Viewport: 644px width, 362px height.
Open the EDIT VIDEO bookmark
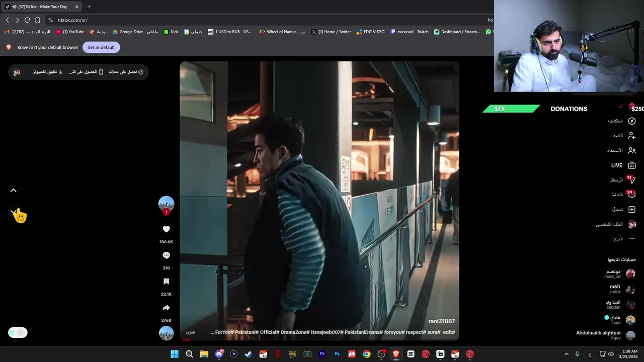pos(371,32)
